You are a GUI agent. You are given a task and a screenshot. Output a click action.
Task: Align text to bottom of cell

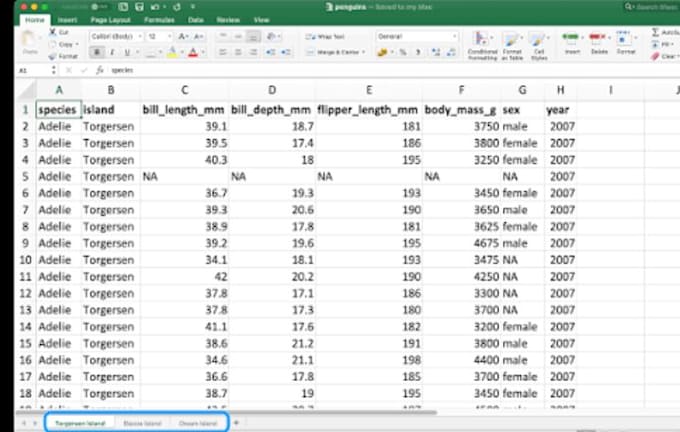pos(253,36)
